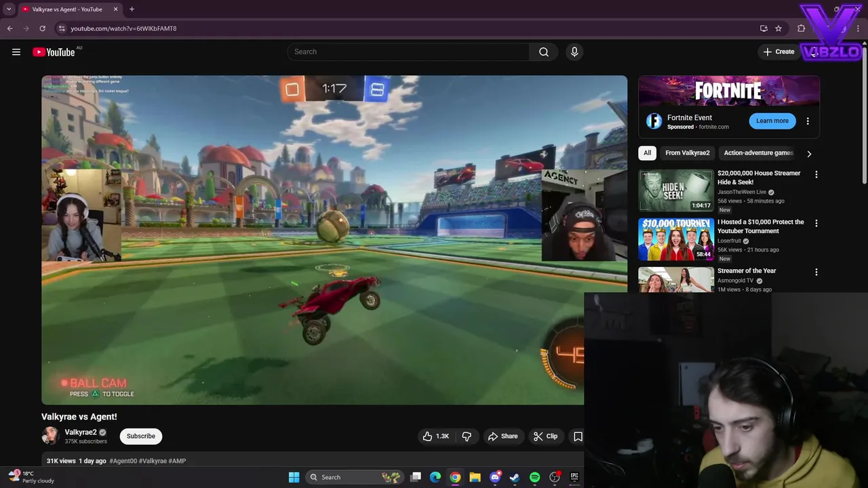The image size is (868, 488).
Task: Open options for the Streamer of the Year video
Action: 816,272
